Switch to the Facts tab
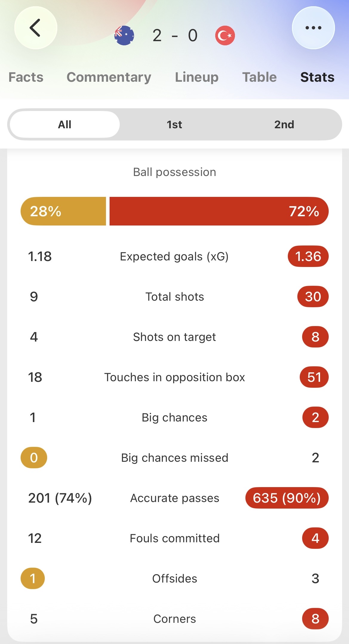The image size is (349, 644). (26, 77)
